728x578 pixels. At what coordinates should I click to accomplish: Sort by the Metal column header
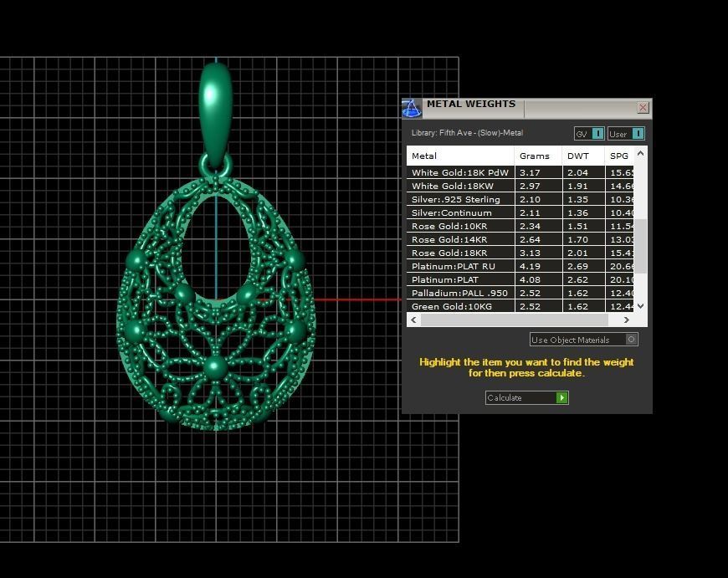[x=460, y=156]
